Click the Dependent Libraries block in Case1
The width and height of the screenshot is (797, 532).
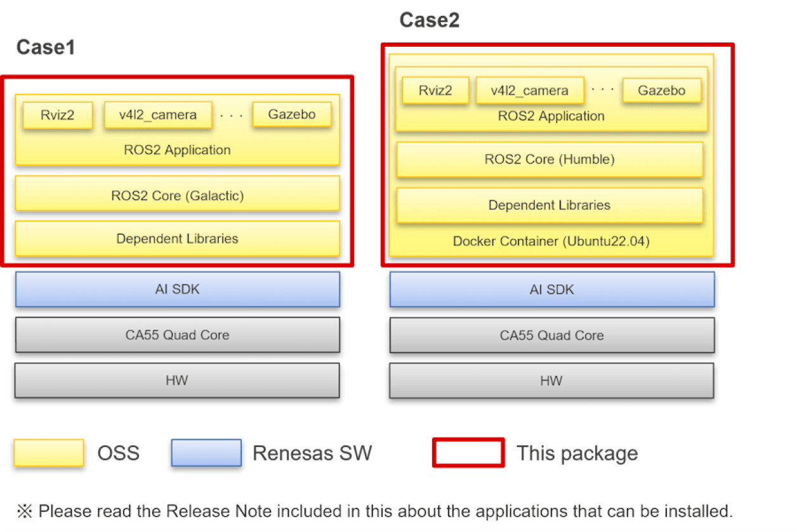(177, 238)
